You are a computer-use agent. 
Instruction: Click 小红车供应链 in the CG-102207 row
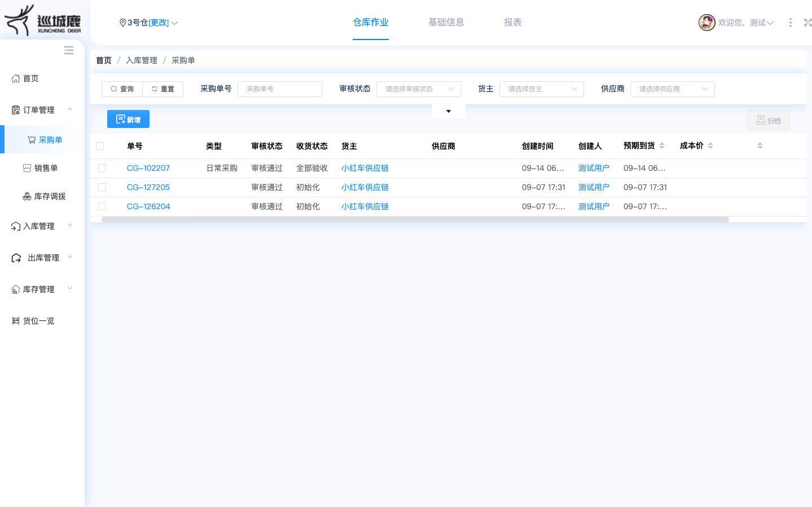pyautogui.click(x=365, y=168)
